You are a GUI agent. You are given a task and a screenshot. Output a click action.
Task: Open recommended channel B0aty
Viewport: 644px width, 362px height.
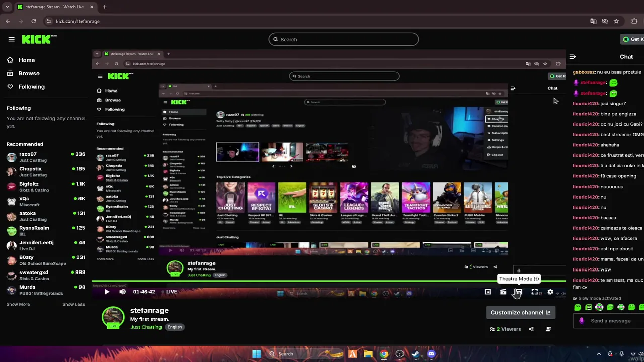[x=45, y=260]
